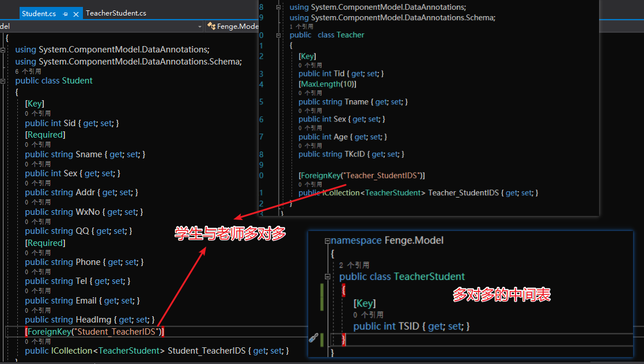Viewport: 644px width, 364px height.
Task: Click the ForeignKey("Teacher_StudentIDS") attribute
Action: coord(362,176)
